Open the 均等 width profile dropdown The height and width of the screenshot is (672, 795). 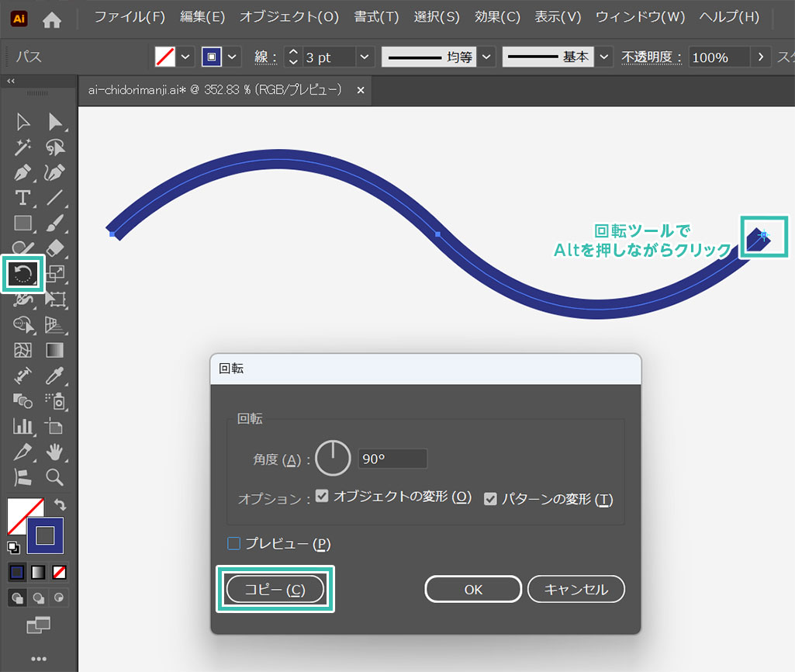(x=486, y=57)
